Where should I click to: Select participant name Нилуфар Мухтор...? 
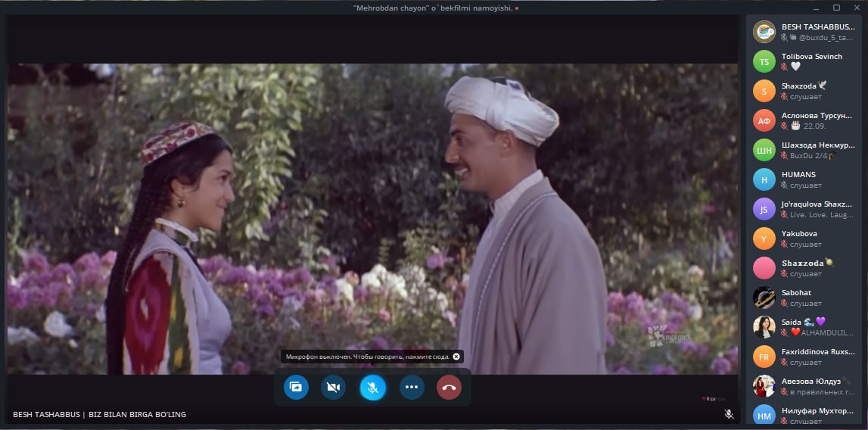click(x=817, y=411)
